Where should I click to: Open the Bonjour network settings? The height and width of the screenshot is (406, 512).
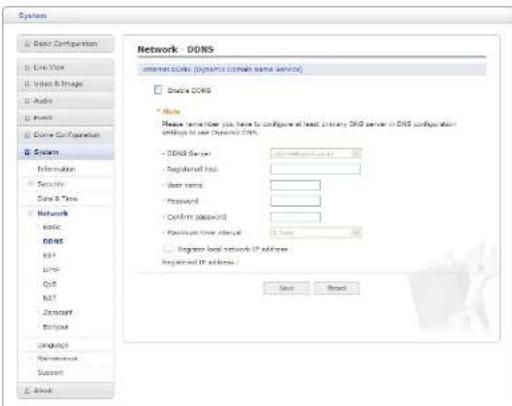55,327
